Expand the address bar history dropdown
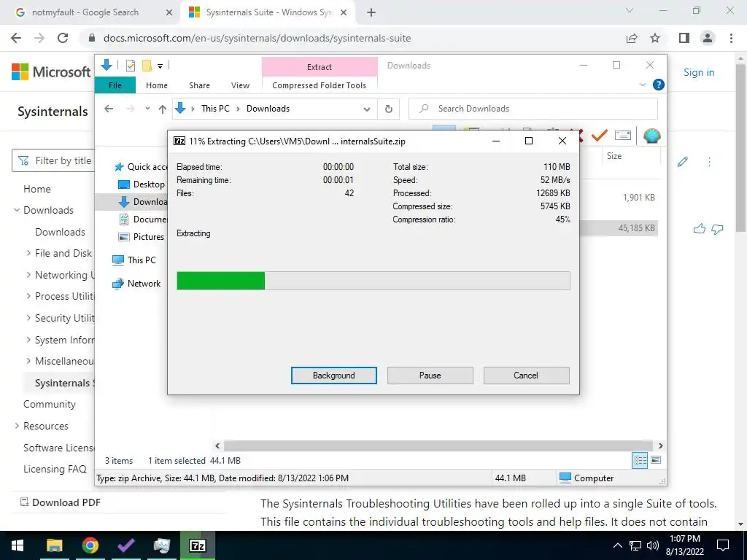 click(366, 109)
